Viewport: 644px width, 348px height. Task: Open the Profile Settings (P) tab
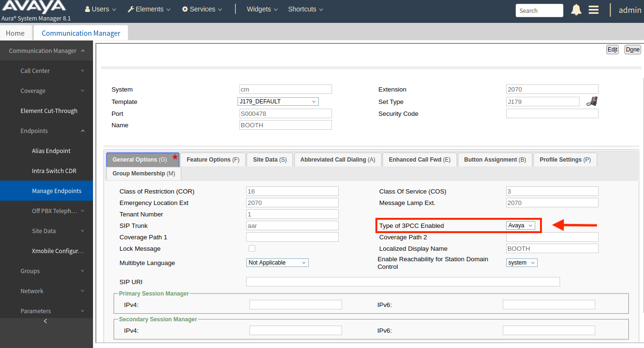coord(565,160)
